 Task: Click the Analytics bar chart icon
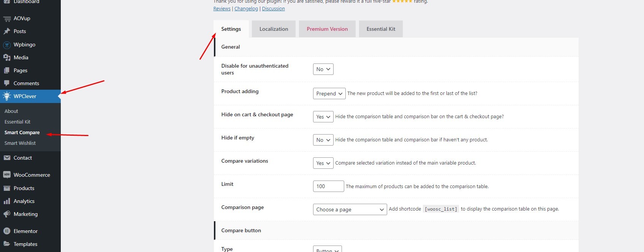[x=7, y=201]
